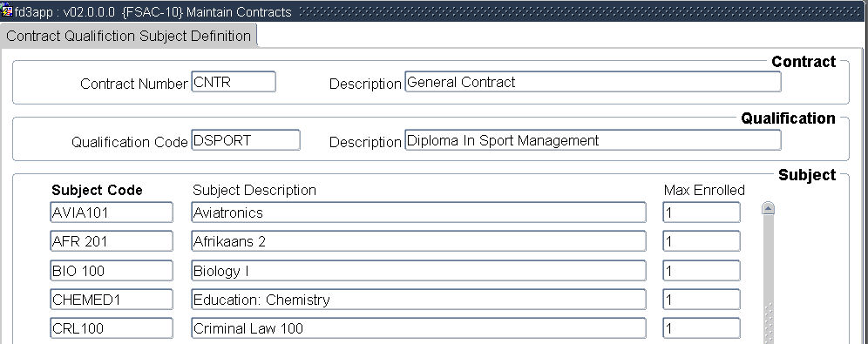Click Max Enrolled field for Aviatronics
868x344 pixels.
click(x=702, y=212)
